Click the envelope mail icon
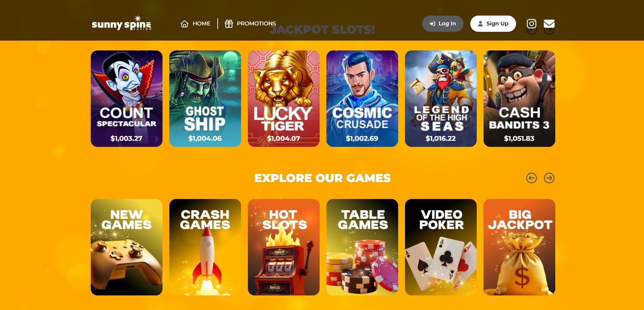The width and height of the screenshot is (644, 310). (x=549, y=24)
